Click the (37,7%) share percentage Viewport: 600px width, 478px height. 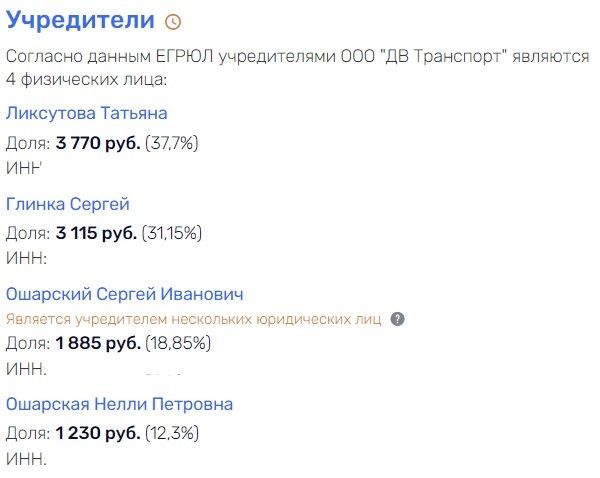172,143
